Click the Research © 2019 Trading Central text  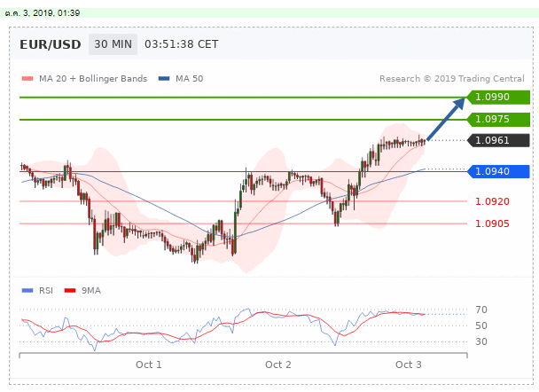tap(452, 79)
